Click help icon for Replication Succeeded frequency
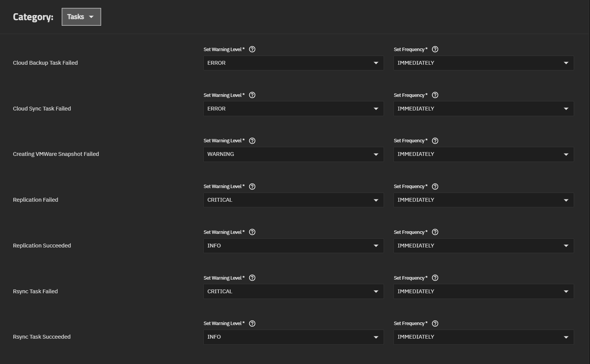 (x=435, y=232)
